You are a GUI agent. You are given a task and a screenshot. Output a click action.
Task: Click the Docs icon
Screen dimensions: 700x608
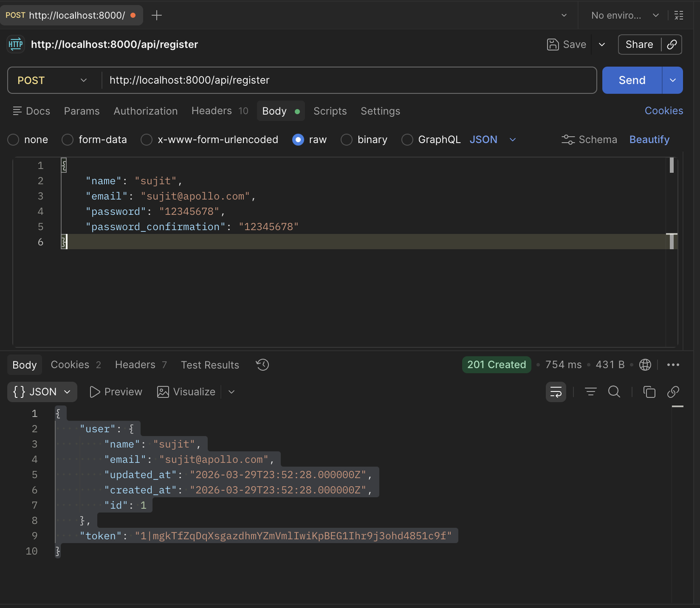(17, 111)
